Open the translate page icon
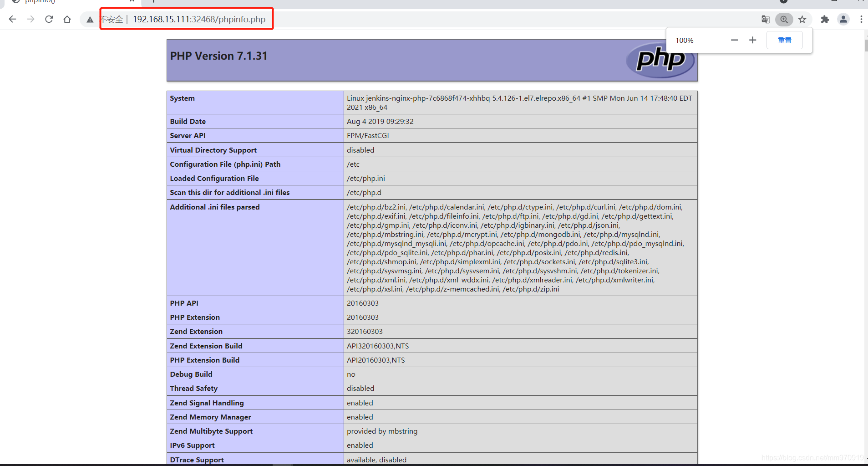 [x=766, y=19]
